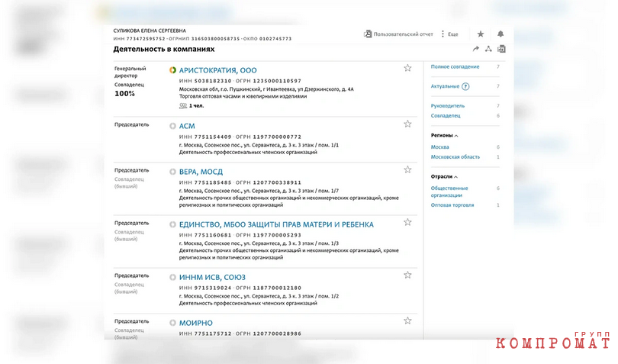The height and width of the screenshot is (364, 618).
Task: Open АСМ organization link
Action: [187, 126]
